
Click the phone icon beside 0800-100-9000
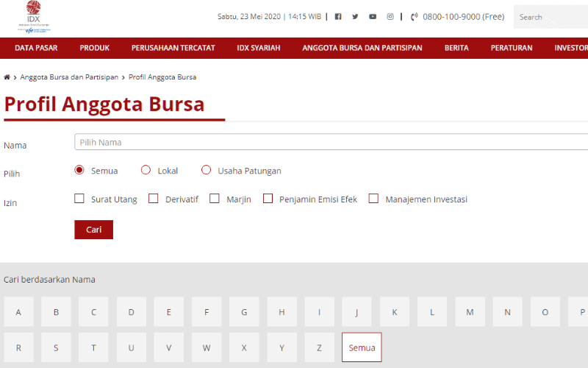pyautogui.click(x=414, y=17)
